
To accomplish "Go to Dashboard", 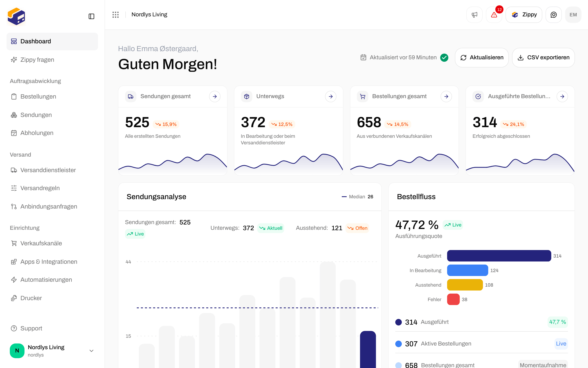I will [x=52, y=41].
